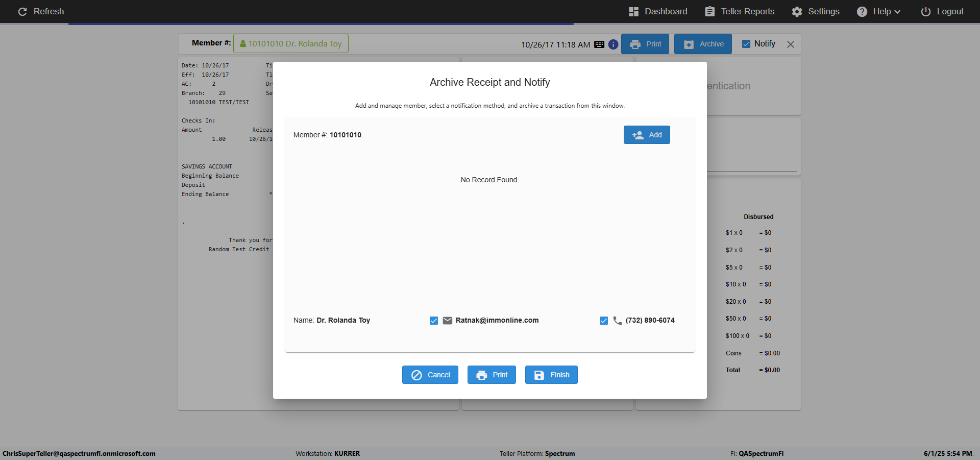Click the Refresh label in top bar
The height and width of the screenshot is (460, 980).
tap(48, 11)
